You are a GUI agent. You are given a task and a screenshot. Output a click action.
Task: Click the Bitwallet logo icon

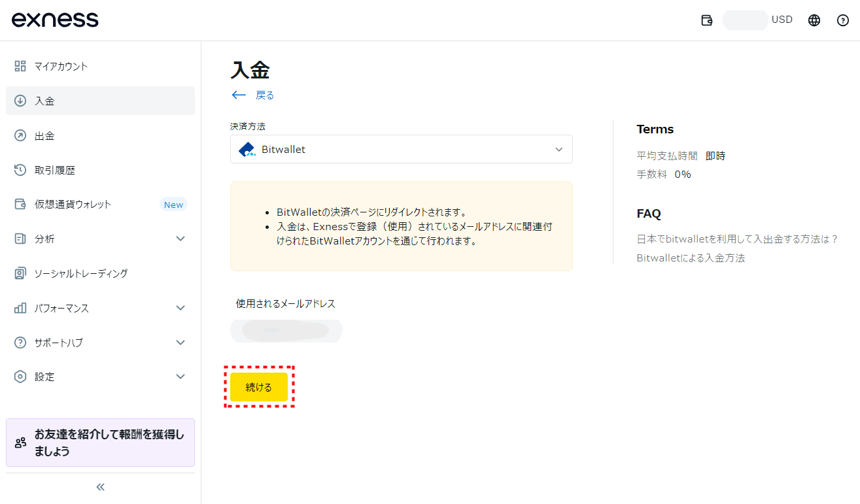coord(247,149)
